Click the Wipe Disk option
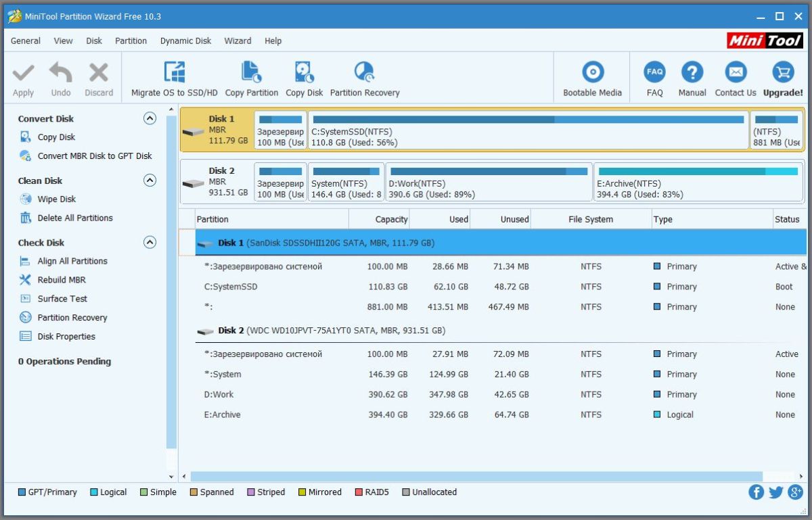 (x=57, y=199)
